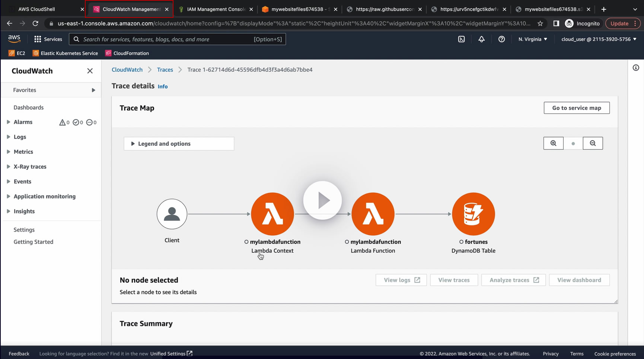644x359 pixels.
Task: Expand the Alarms section
Action: pos(9,122)
